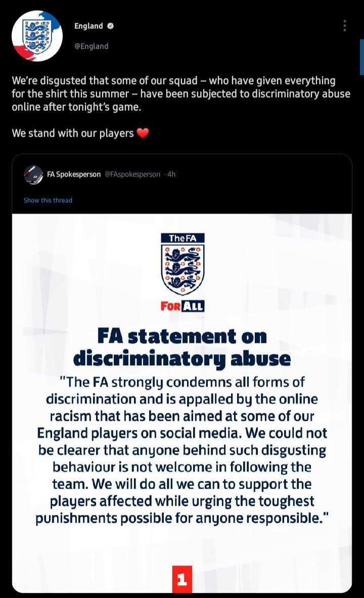
Task: Click the 'We stand with our players' line
Action: pos(73,133)
